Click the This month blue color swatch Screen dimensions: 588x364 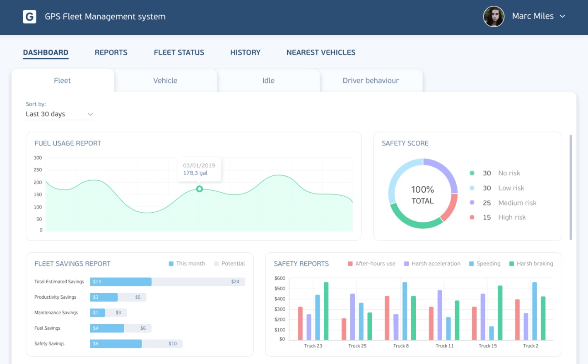(171, 263)
